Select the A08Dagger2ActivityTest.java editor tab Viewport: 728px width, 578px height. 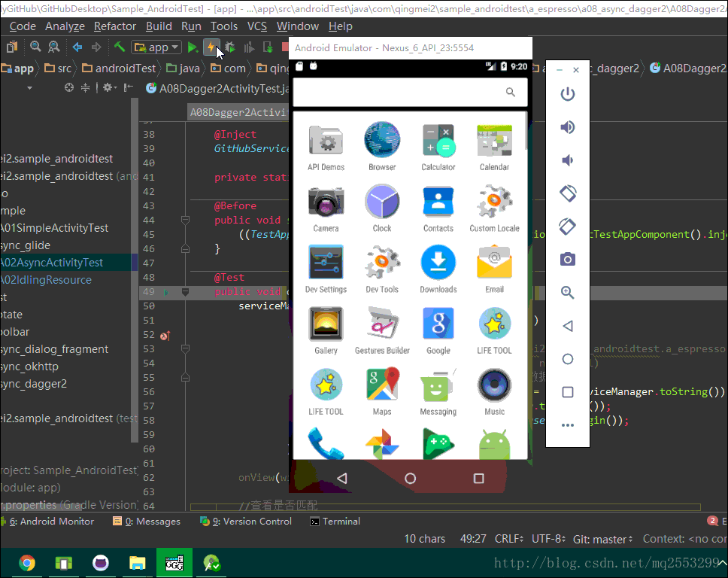[218, 88]
